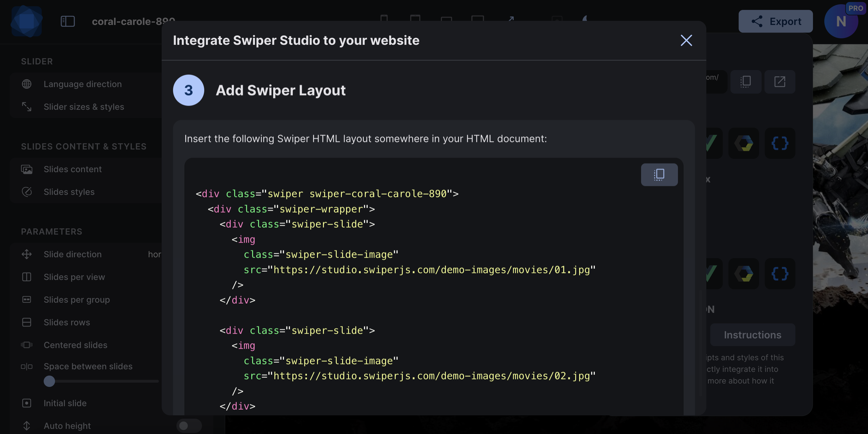Click the PARAMETERS section header

click(x=52, y=231)
